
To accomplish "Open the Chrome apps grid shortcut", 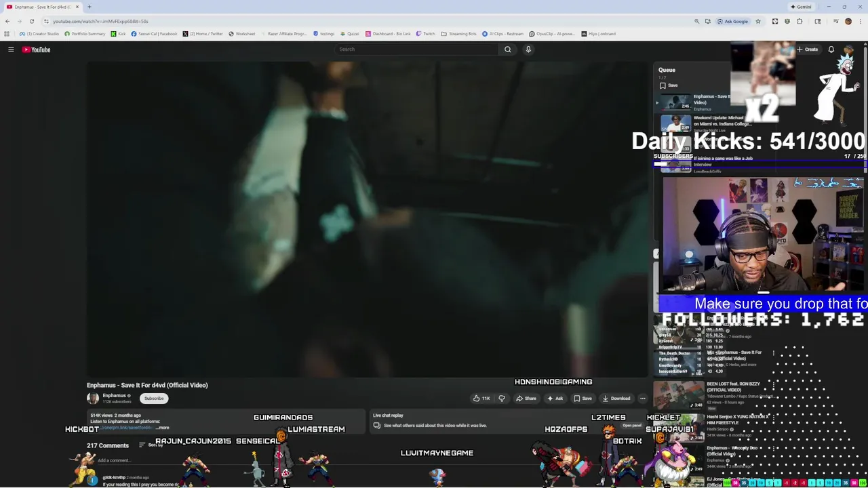I will pyautogui.click(x=7, y=34).
